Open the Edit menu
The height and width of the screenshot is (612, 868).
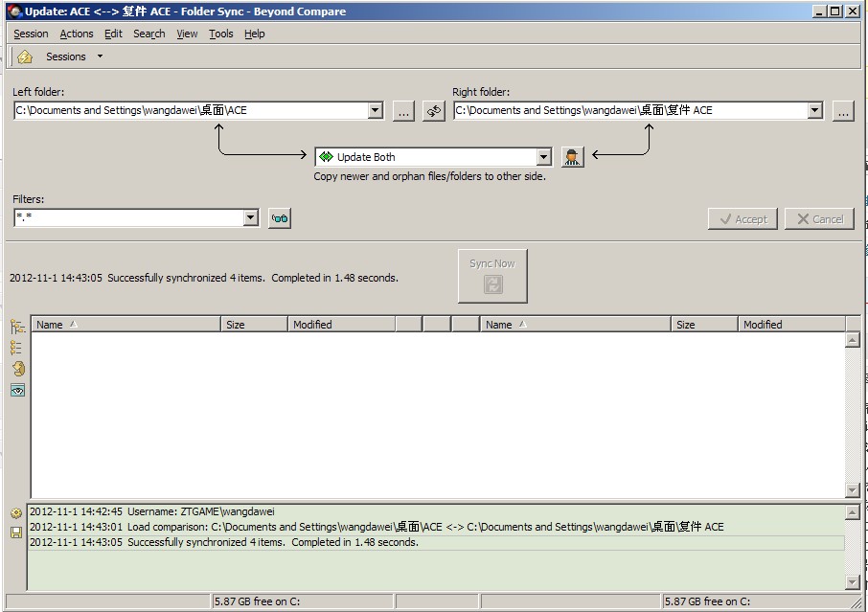point(113,34)
